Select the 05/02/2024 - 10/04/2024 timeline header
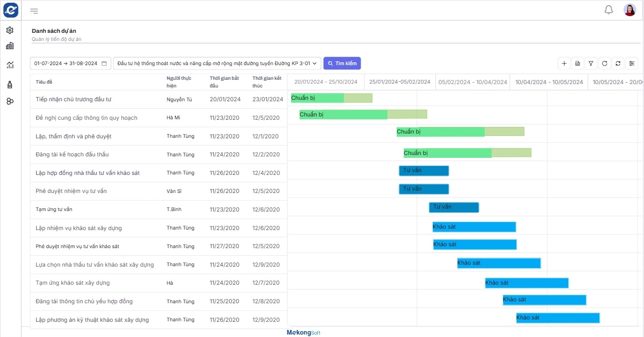This screenshot has width=644, height=337. coord(473,82)
